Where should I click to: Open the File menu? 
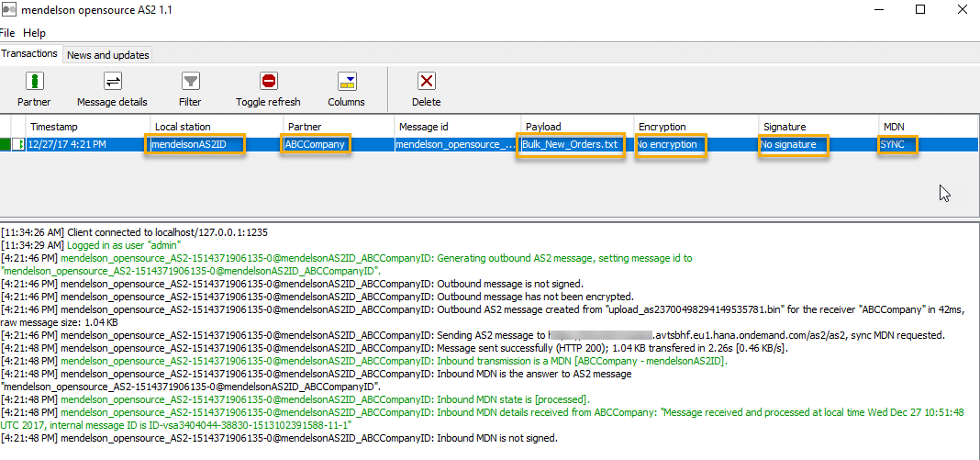(x=6, y=33)
